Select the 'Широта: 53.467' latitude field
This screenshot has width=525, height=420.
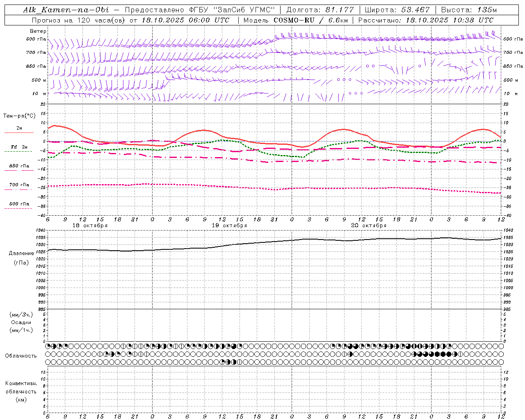tap(397, 10)
